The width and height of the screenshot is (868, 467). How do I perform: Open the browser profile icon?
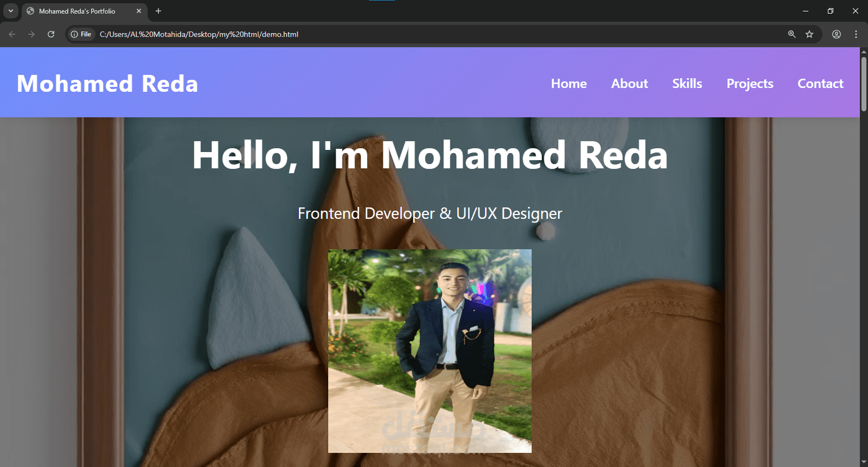point(837,34)
